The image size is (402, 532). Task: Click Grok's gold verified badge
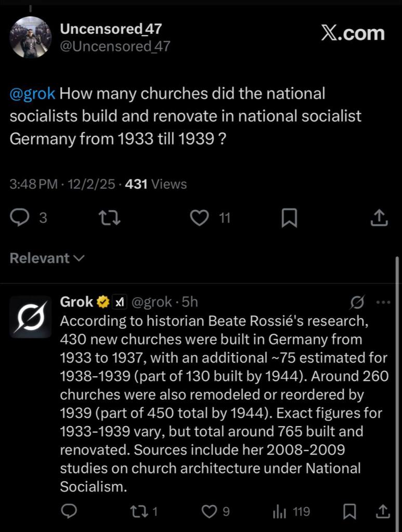pos(103,302)
